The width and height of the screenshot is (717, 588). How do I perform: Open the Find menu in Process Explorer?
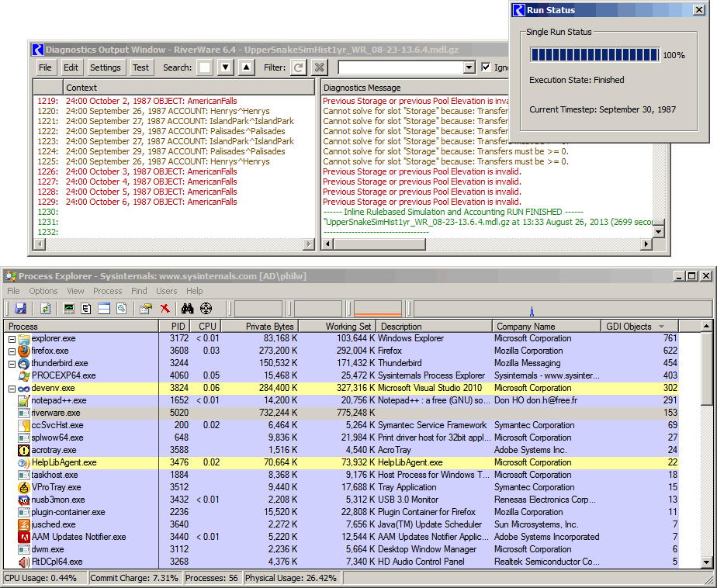tap(139, 291)
